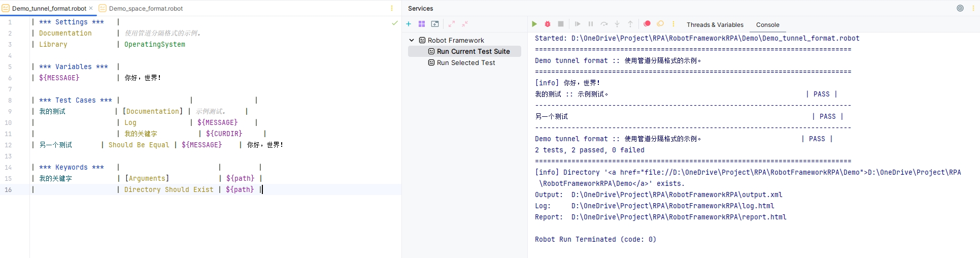
Task: Click '${CURDIR}' variable in editor
Action: [x=224, y=134]
